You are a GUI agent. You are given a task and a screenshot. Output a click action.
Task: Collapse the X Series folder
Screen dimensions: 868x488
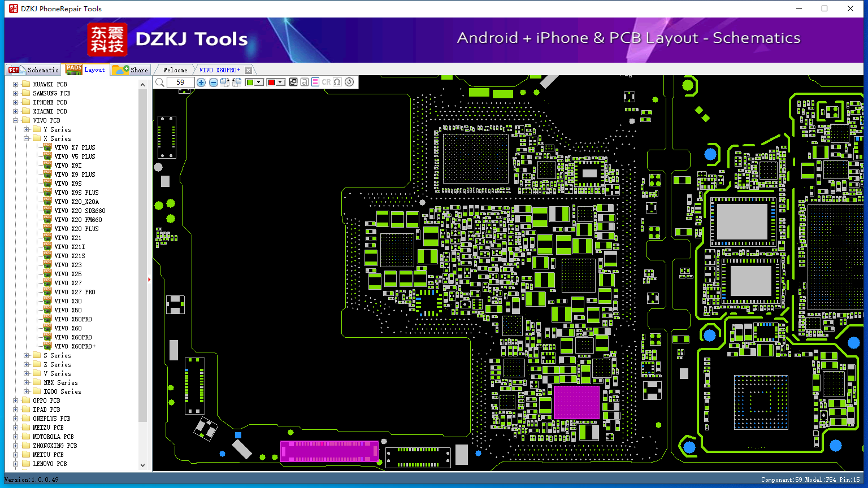coord(27,138)
